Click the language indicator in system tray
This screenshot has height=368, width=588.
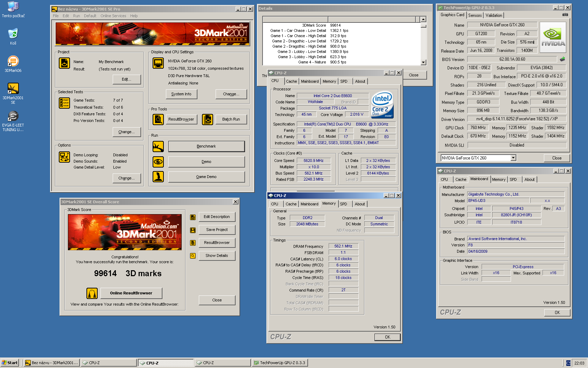pos(568,363)
